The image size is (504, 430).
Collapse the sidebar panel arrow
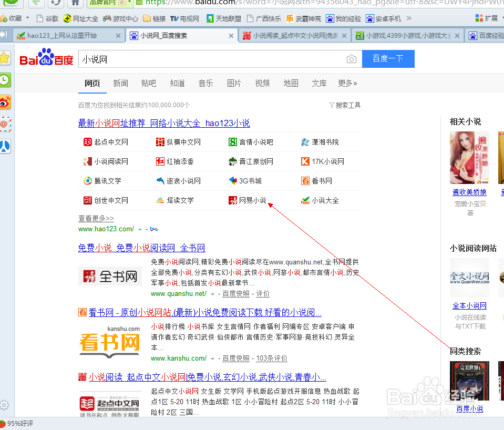pos(4,35)
